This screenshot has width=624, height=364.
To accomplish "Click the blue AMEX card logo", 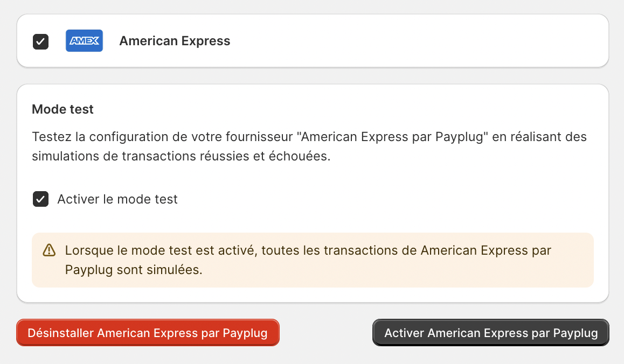I will [x=84, y=41].
